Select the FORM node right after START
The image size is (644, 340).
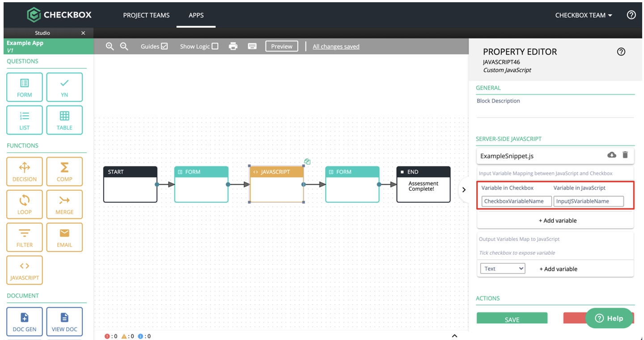pos(201,184)
